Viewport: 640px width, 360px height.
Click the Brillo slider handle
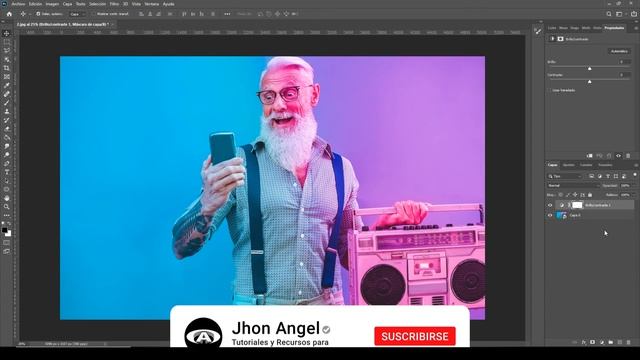coord(589,69)
